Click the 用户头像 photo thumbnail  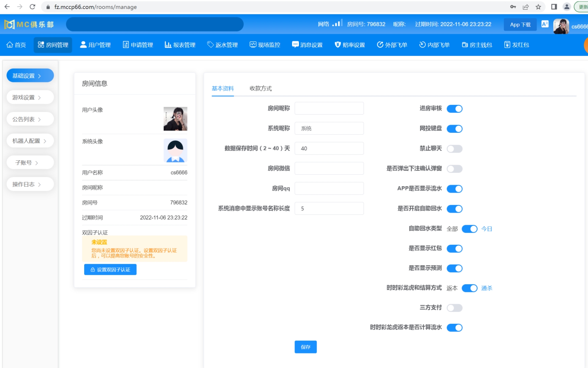click(175, 119)
